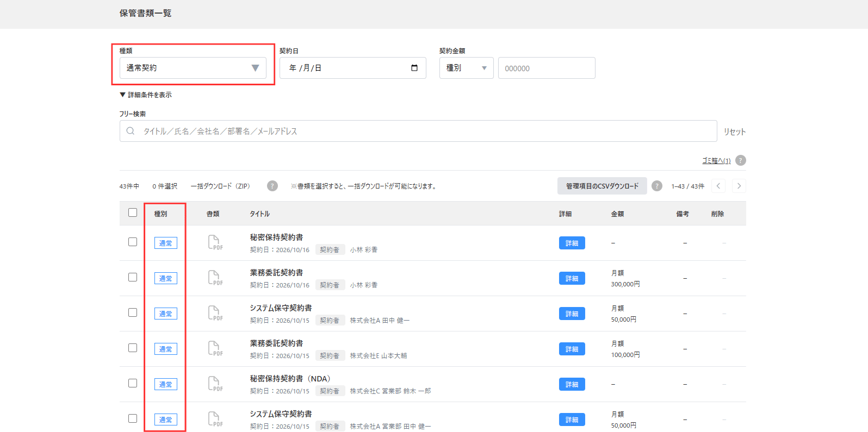Click 通常 tag in 秘密保持契約書（NDA）row
The image size is (868, 432).
(x=166, y=384)
